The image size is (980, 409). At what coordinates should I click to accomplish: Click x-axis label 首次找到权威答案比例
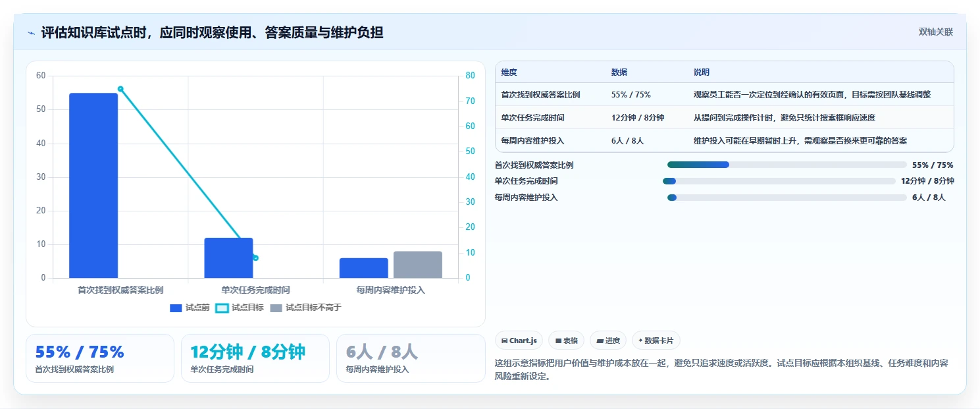coord(120,290)
